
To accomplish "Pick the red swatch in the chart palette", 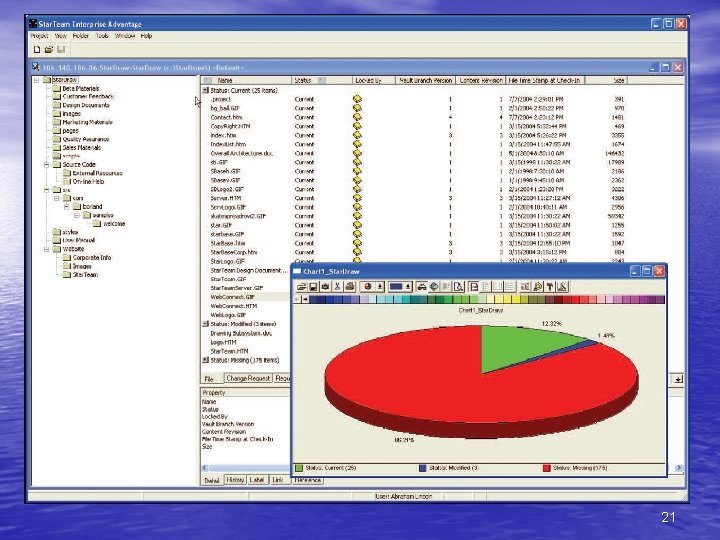I will (x=574, y=299).
